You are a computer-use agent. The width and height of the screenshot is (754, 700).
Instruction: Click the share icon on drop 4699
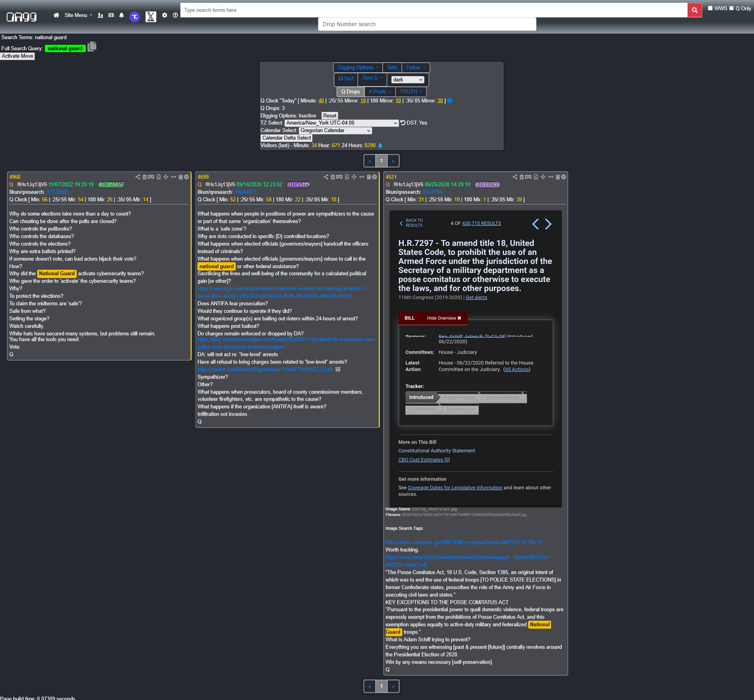point(326,177)
